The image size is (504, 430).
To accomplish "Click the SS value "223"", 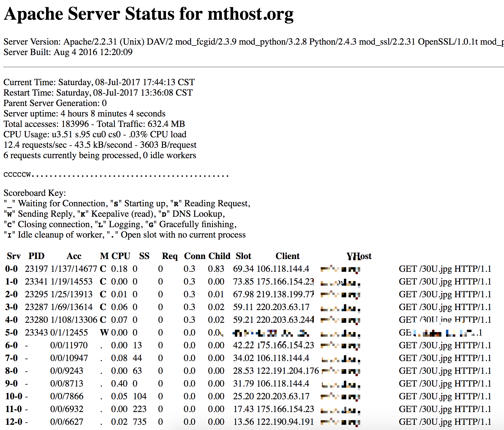I will pyautogui.click(x=139, y=409).
